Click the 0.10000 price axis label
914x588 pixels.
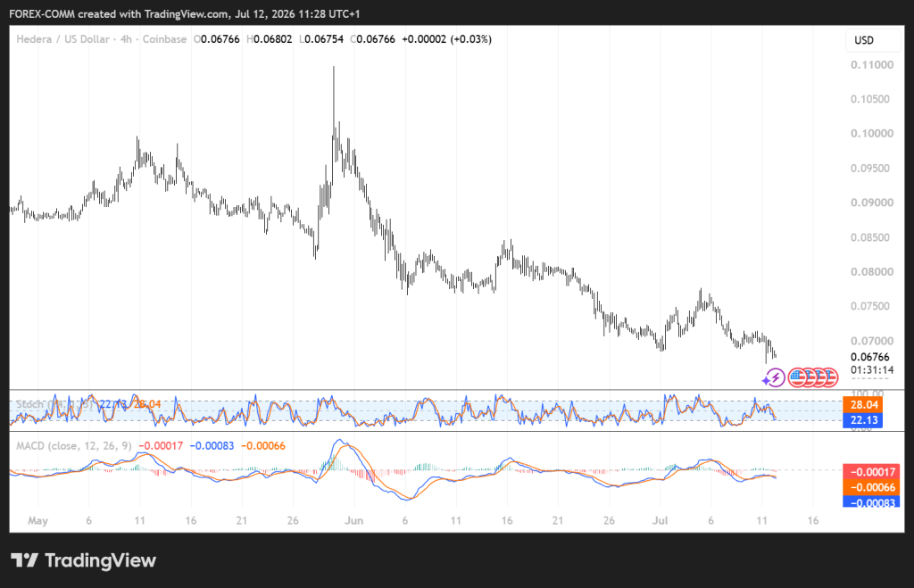click(x=872, y=134)
